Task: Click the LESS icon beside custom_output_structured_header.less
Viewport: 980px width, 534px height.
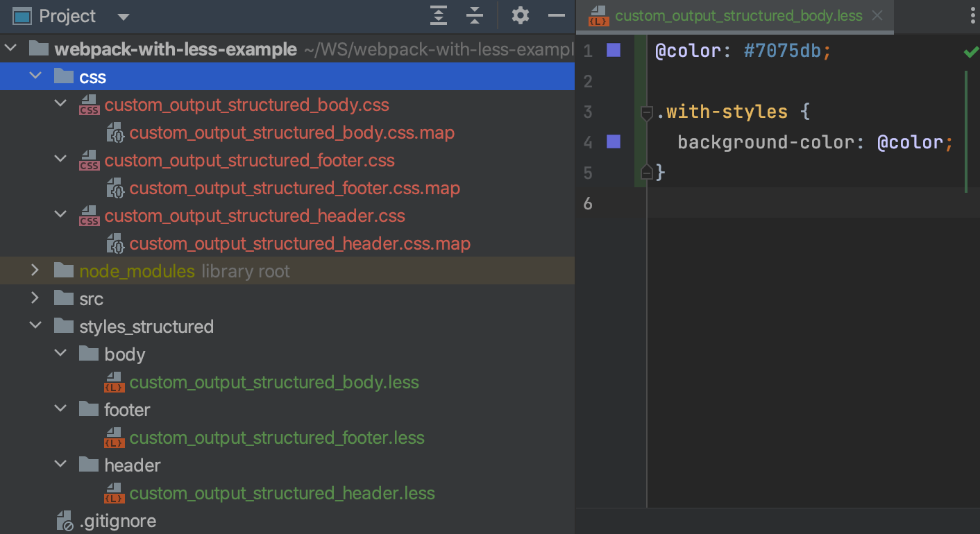Action: pyautogui.click(x=115, y=493)
